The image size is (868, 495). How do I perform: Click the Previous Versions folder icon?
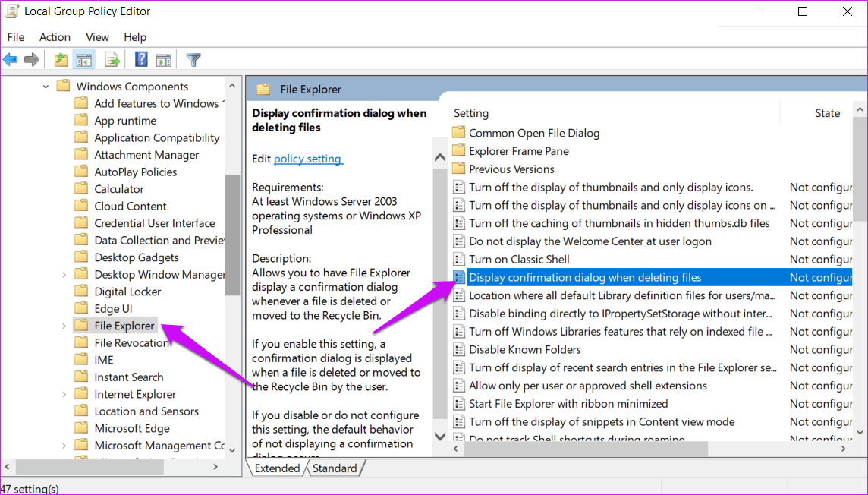click(x=458, y=169)
